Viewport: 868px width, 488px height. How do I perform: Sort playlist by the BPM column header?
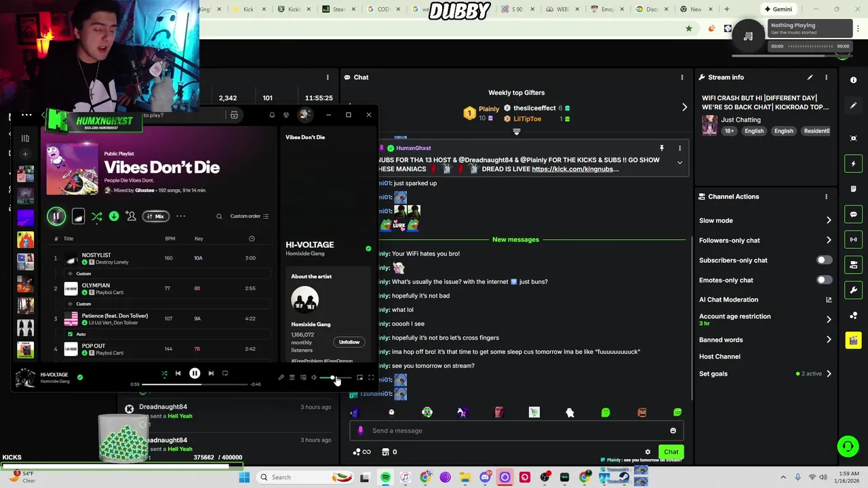pos(170,239)
